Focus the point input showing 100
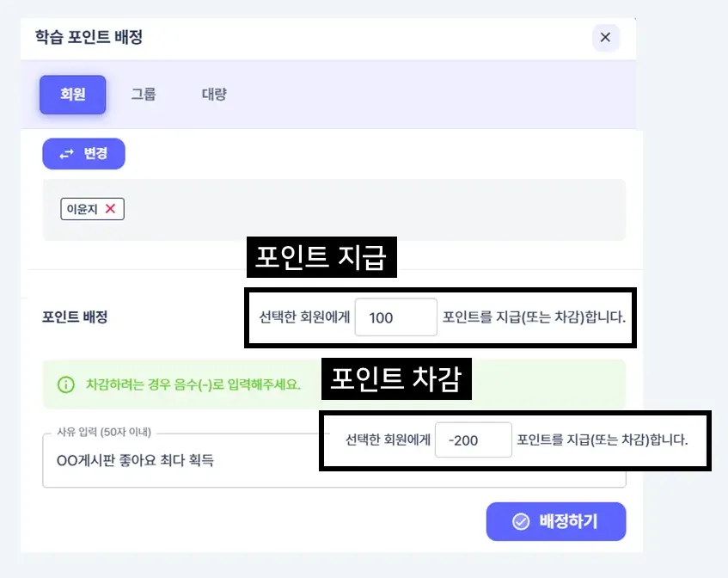Image resolution: width=728 pixels, height=578 pixels. click(x=395, y=317)
